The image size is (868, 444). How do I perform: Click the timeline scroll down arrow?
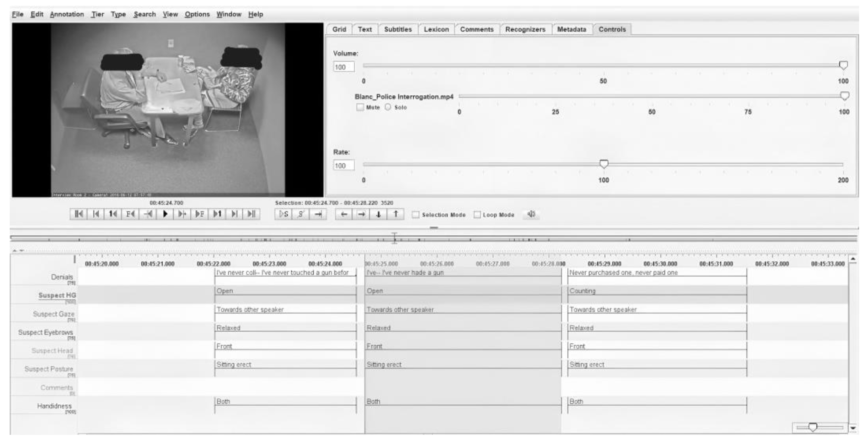pyautogui.click(x=853, y=428)
